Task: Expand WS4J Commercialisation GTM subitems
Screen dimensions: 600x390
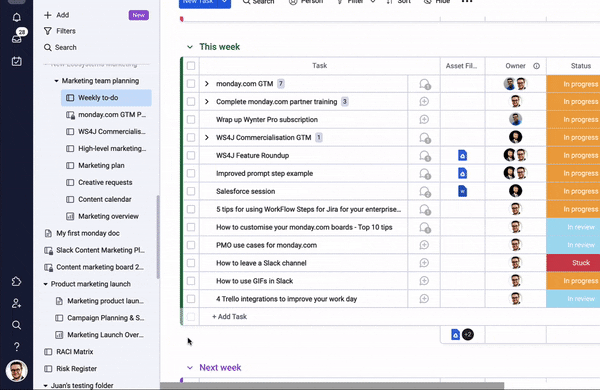Action: [207, 137]
